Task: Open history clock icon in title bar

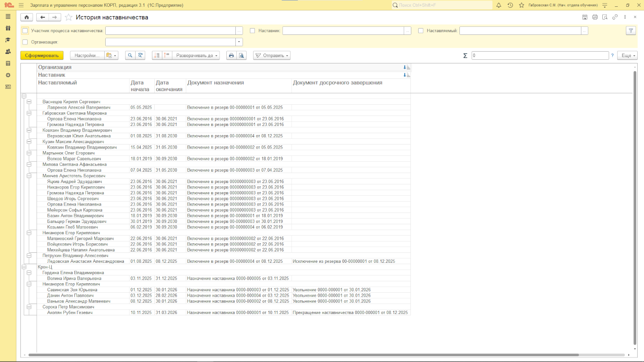Action: coord(510,5)
